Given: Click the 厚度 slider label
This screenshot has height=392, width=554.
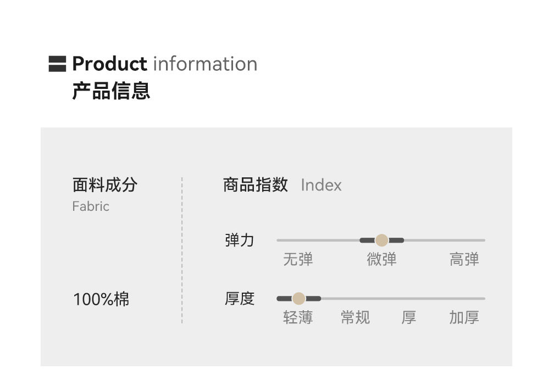Looking at the screenshot, I should click(x=239, y=299).
